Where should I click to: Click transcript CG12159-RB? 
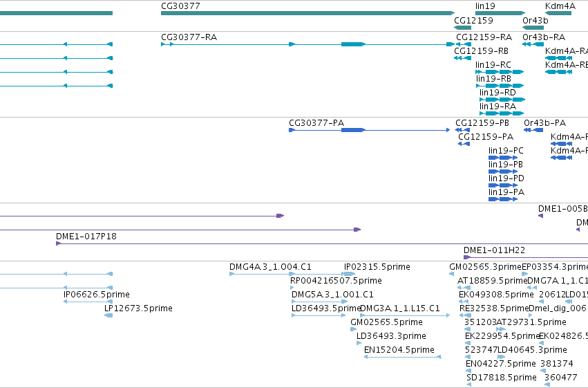tap(462, 58)
